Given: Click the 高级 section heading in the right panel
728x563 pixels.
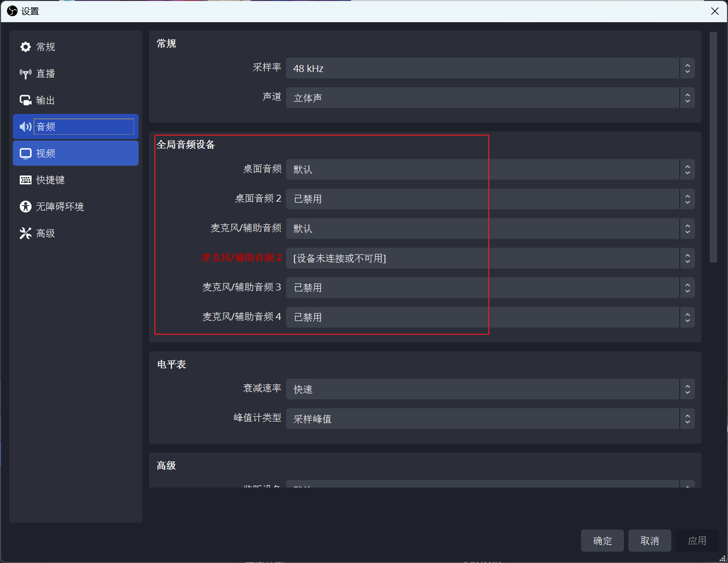Looking at the screenshot, I should click(166, 465).
